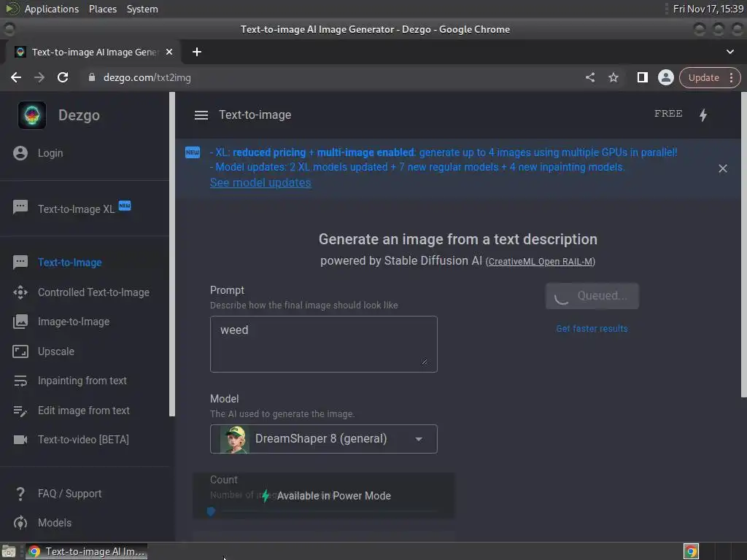The image size is (747, 560).
Task: Click the main page vertical scrollbar
Action: 743,245
